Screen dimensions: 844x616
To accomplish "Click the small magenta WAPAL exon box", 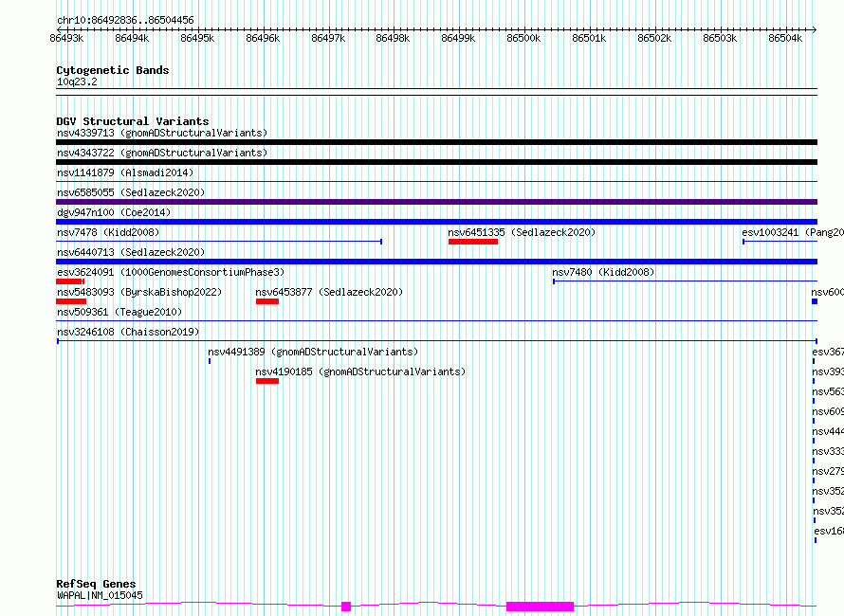I will point(346,607).
